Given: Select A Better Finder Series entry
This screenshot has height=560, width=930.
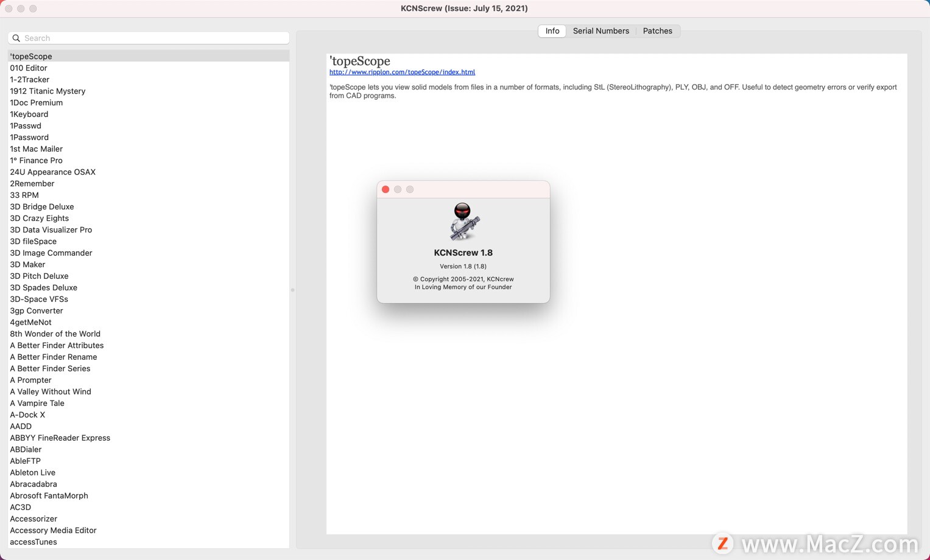Looking at the screenshot, I should tap(149, 368).
